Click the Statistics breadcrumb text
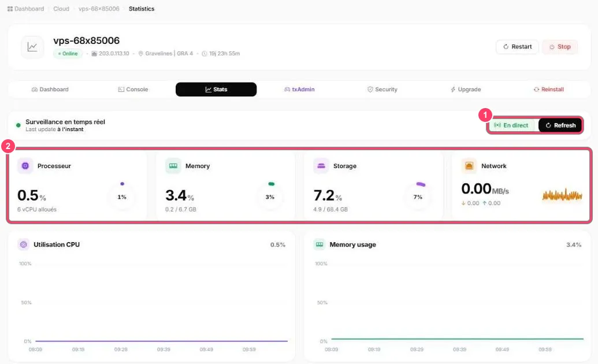This screenshot has height=364, width=598. click(x=142, y=9)
